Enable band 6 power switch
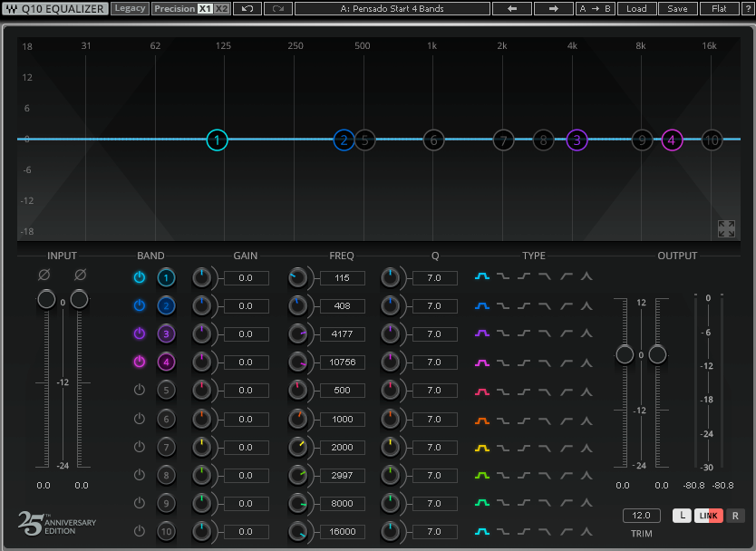The width and height of the screenshot is (756, 551). (x=140, y=419)
